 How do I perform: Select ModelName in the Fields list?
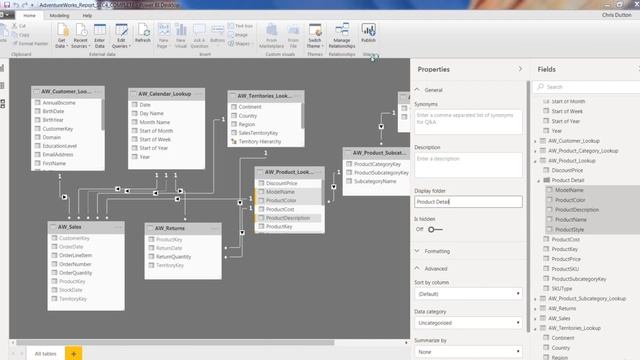point(569,190)
